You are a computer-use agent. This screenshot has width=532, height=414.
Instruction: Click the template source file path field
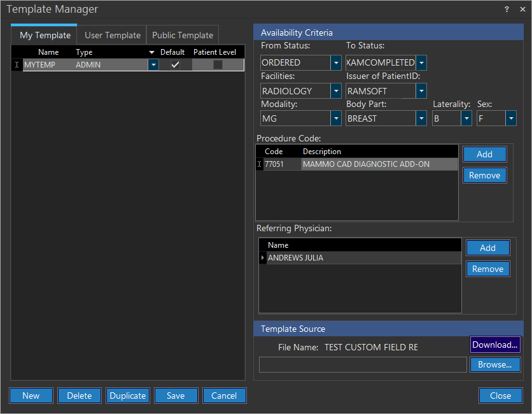coord(363,364)
